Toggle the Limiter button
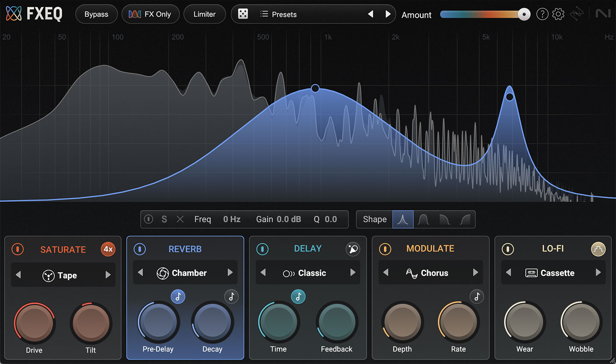Viewport: 616px width, 364px height. click(x=204, y=14)
